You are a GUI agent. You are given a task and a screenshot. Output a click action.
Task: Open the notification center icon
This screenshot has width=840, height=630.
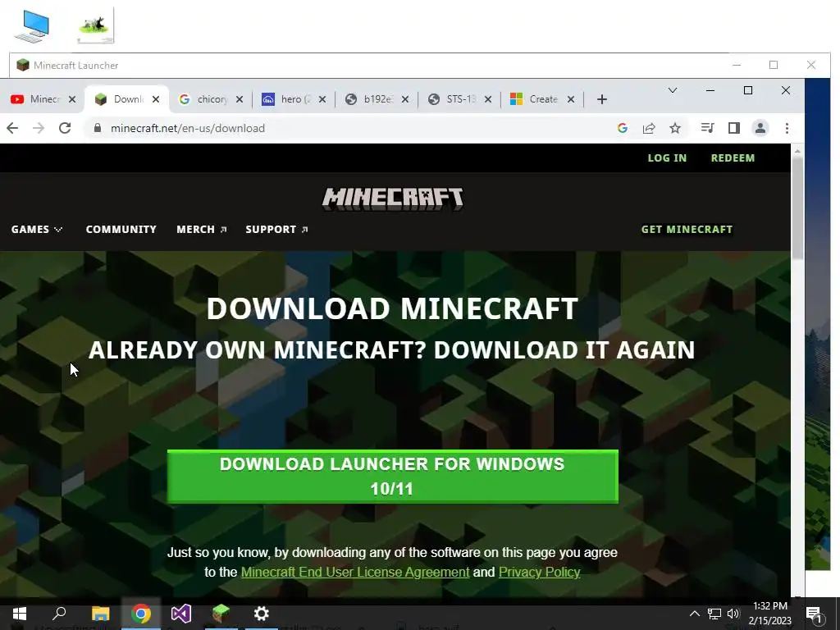[x=814, y=614]
